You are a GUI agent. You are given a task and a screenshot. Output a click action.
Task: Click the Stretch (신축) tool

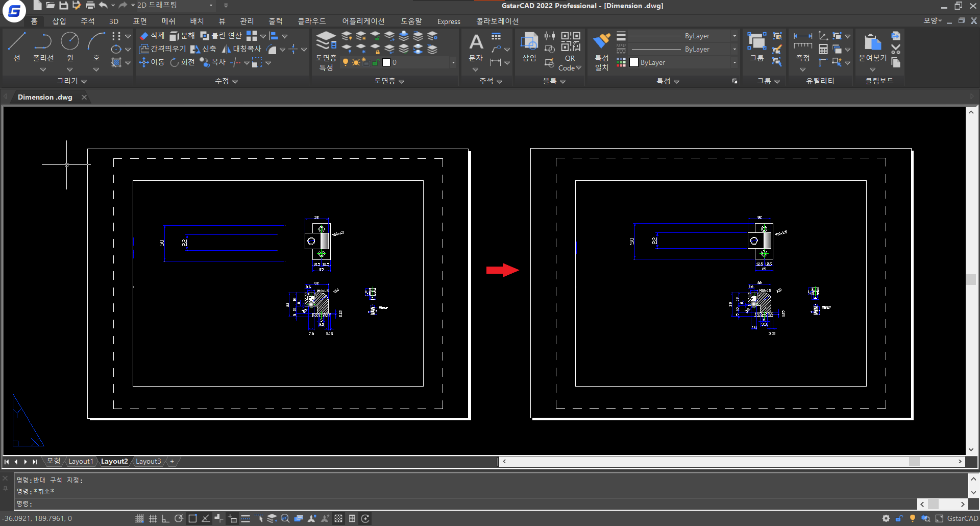[203, 49]
